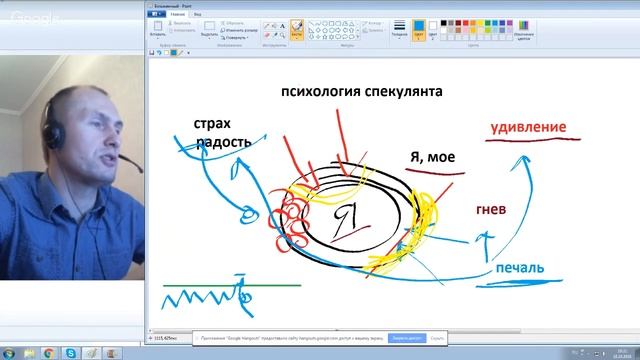Expand the Select tool dropdown arrow
640x360 pixels.
209,38
